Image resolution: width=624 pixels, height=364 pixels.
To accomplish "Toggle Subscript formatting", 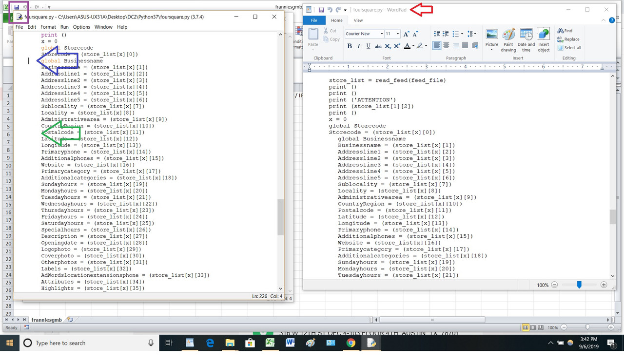I will [x=388, y=46].
